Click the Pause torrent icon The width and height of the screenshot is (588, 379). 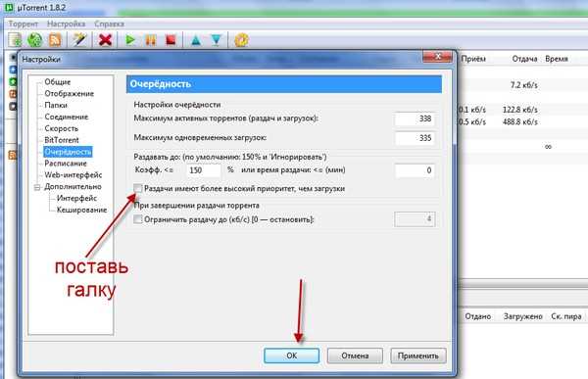click(x=151, y=40)
